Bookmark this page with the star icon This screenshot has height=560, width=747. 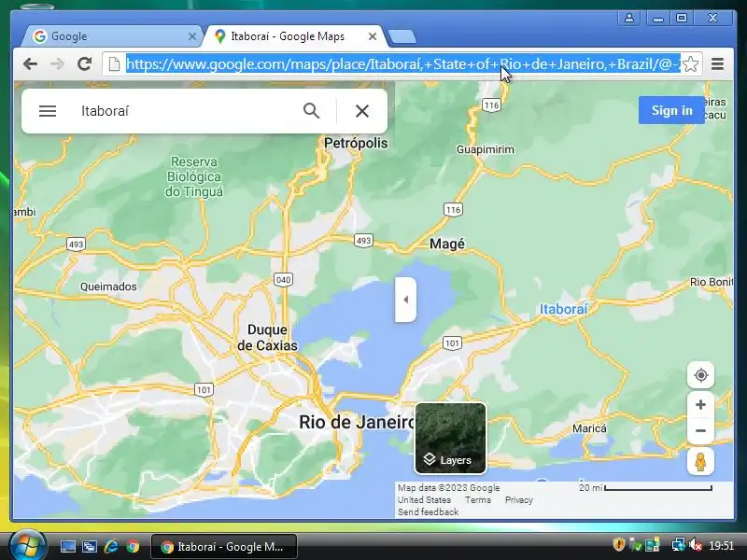(690, 63)
